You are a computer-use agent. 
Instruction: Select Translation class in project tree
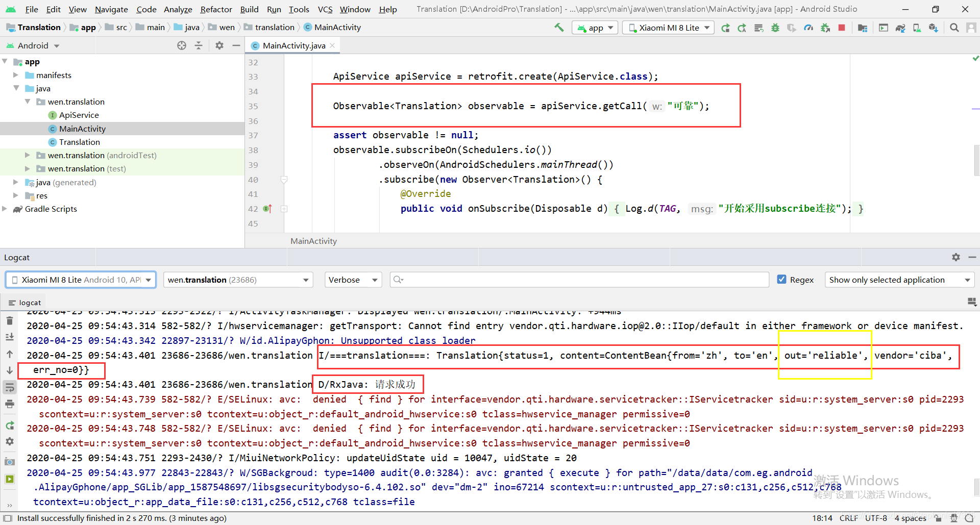point(79,142)
